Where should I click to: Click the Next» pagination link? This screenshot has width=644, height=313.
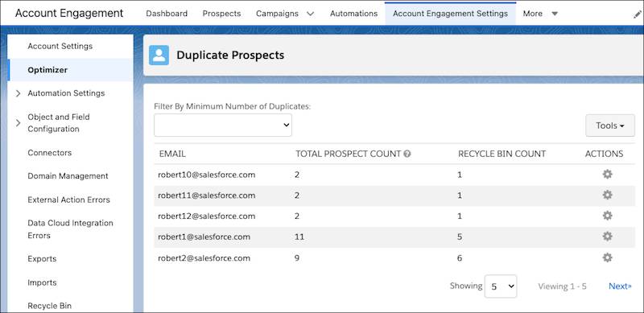coord(620,286)
